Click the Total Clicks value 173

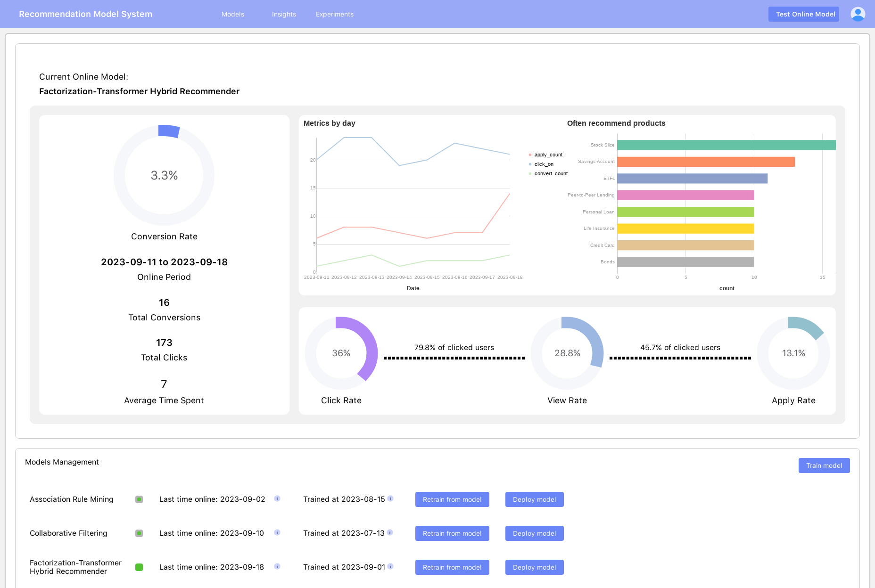pos(164,343)
